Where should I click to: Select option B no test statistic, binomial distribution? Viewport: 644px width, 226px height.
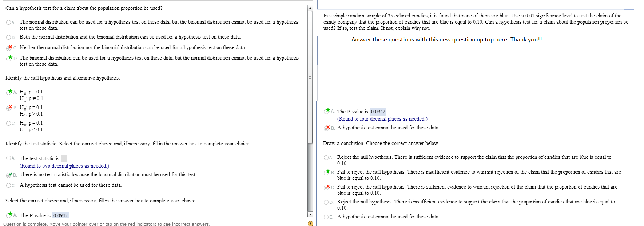point(8,175)
